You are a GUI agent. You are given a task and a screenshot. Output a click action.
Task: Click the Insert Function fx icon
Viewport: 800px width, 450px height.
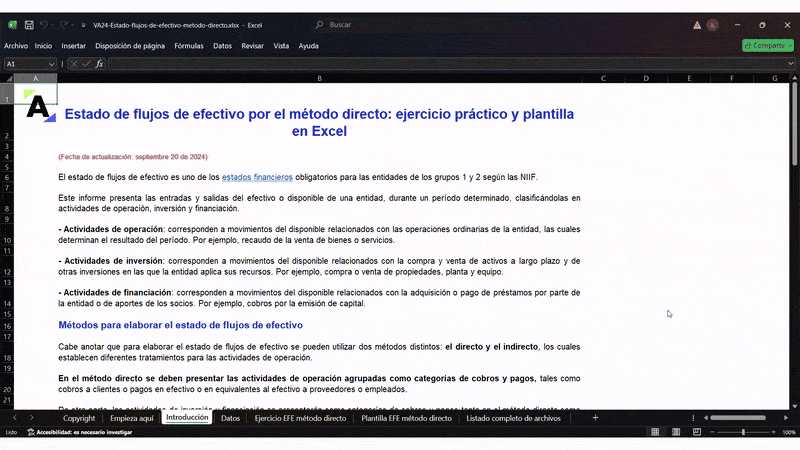(99, 63)
